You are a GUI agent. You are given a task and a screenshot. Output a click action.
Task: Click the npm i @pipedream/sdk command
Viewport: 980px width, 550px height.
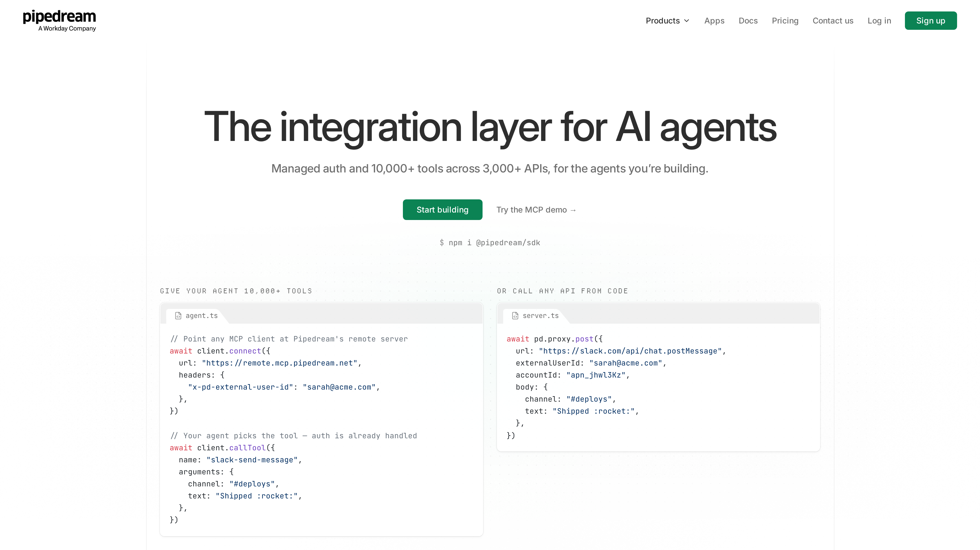pyautogui.click(x=490, y=243)
